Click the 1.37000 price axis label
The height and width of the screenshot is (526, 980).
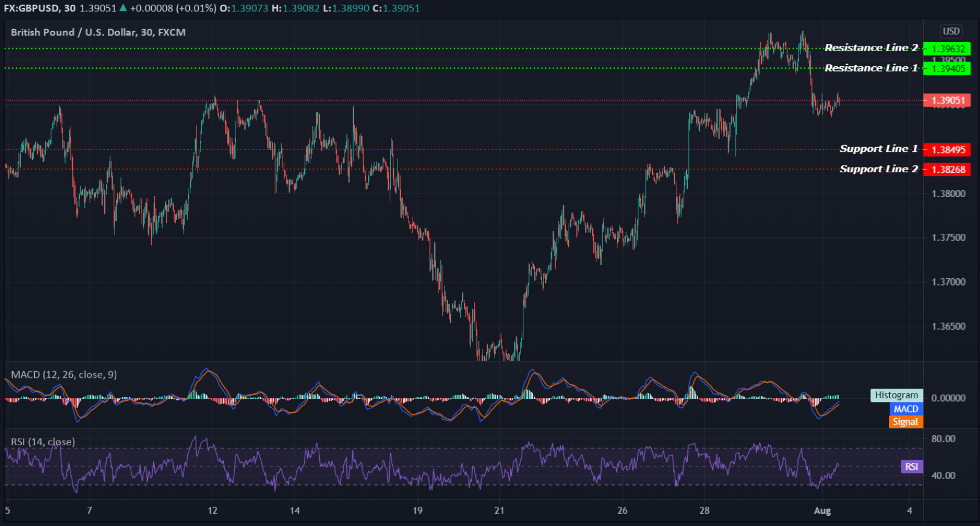pos(949,282)
